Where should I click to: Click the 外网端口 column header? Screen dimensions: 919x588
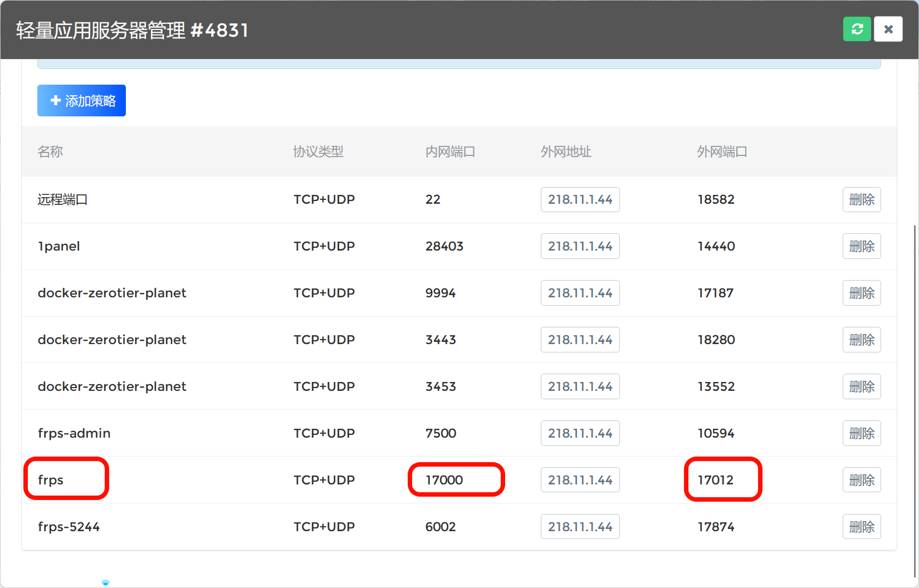(x=722, y=152)
